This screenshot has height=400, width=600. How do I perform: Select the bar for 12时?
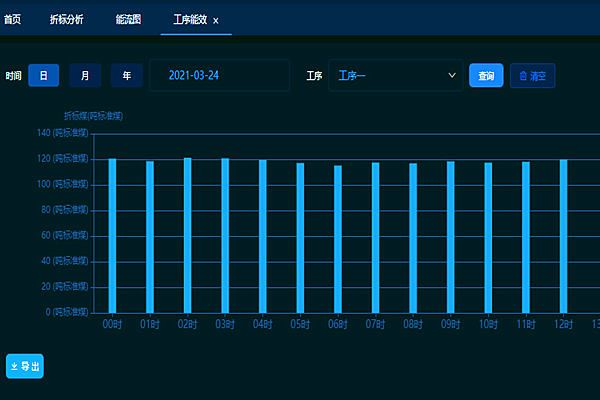point(563,236)
